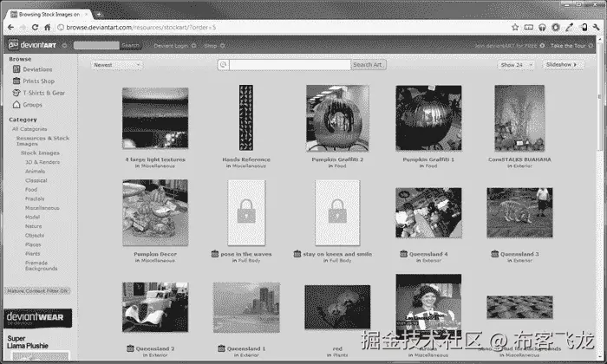Click premium icon beside Queensland 4
Screen dimensions: 607x364
[x=403, y=254]
